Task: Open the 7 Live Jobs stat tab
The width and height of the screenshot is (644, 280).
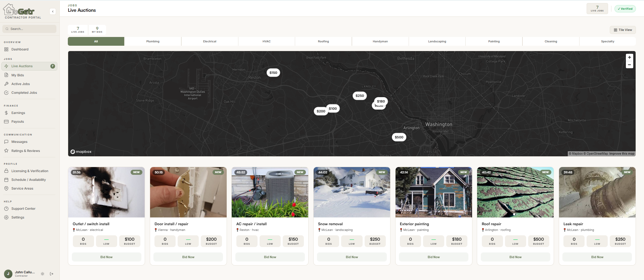Action: (x=78, y=30)
